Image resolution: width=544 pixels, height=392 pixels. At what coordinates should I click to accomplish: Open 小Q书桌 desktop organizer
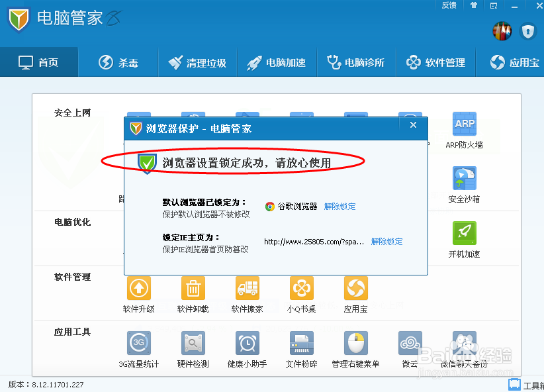pos(301,287)
